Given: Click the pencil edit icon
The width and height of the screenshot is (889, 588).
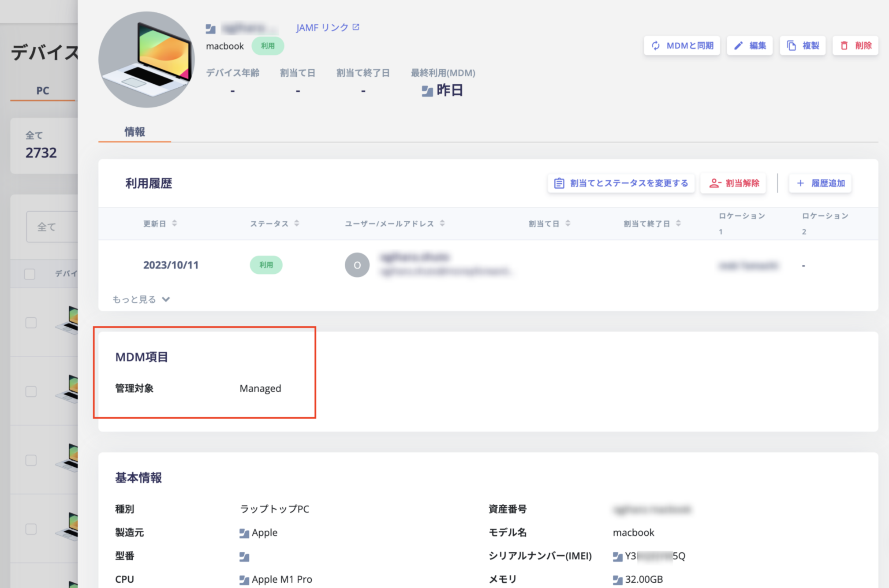Looking at the screenshot, I should point(739,45).
